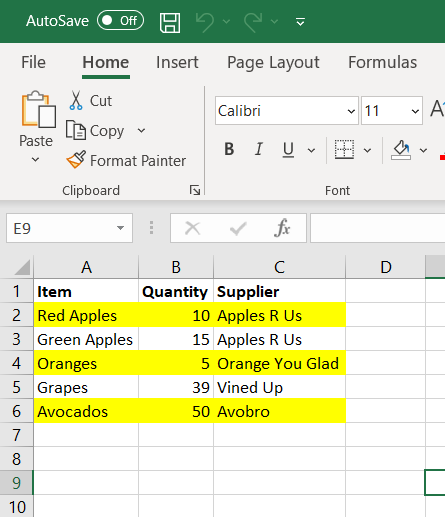Viewport: 445px width, 517px height.
Task: Click the Insert Function fx icon
Action: 282,228
